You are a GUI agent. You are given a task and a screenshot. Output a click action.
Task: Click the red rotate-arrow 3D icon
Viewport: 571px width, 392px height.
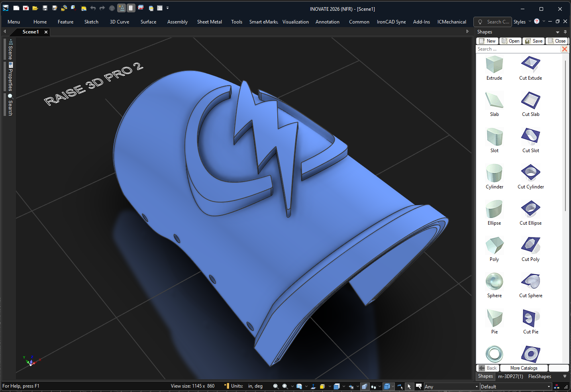(141, 8)
